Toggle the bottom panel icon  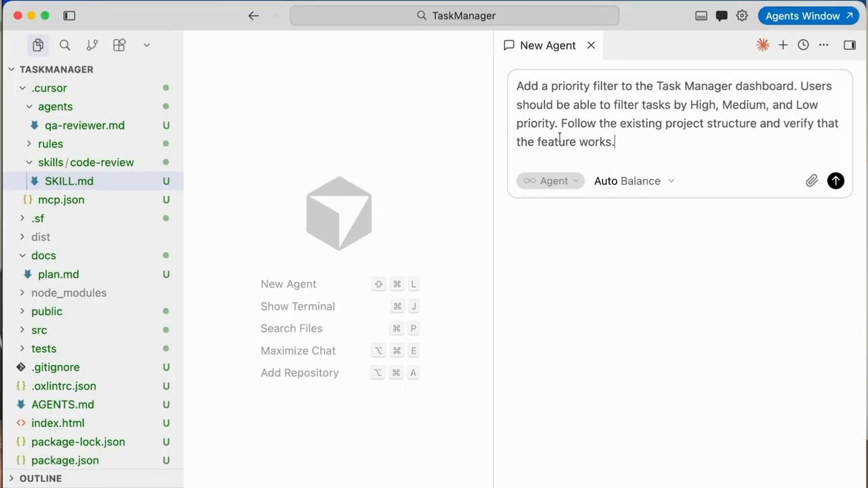pos(701,16)
